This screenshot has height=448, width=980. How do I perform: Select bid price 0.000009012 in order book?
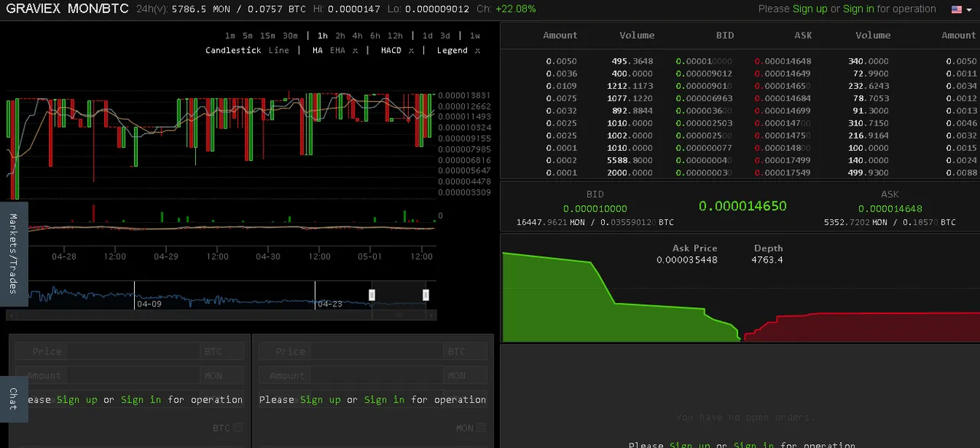click(704, 74)
